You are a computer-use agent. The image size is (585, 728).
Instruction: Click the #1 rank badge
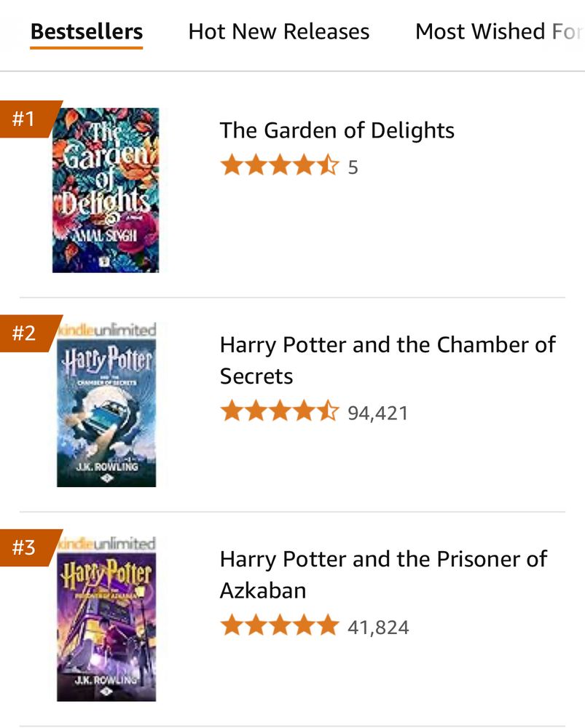(26, 119)
